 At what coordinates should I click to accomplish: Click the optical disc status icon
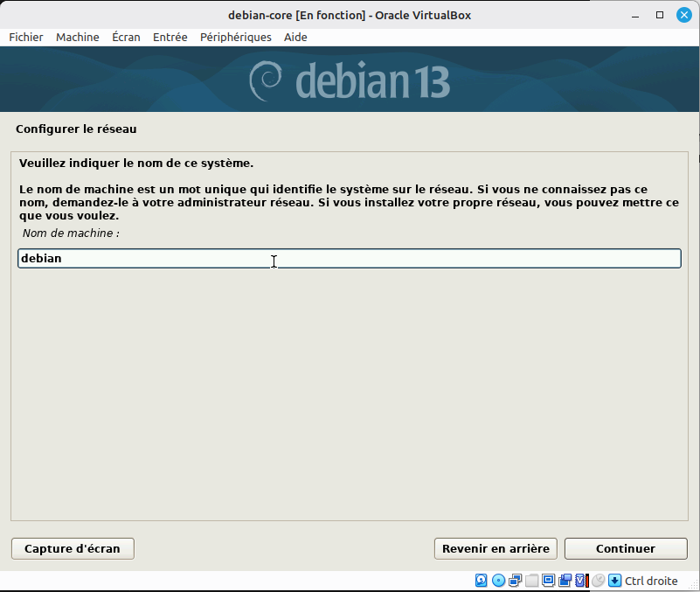coord(498,581)
